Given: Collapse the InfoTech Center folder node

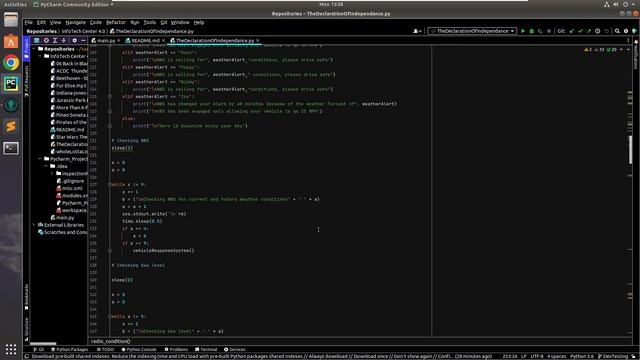Looking at the screenshot, I should coord(40,56).
